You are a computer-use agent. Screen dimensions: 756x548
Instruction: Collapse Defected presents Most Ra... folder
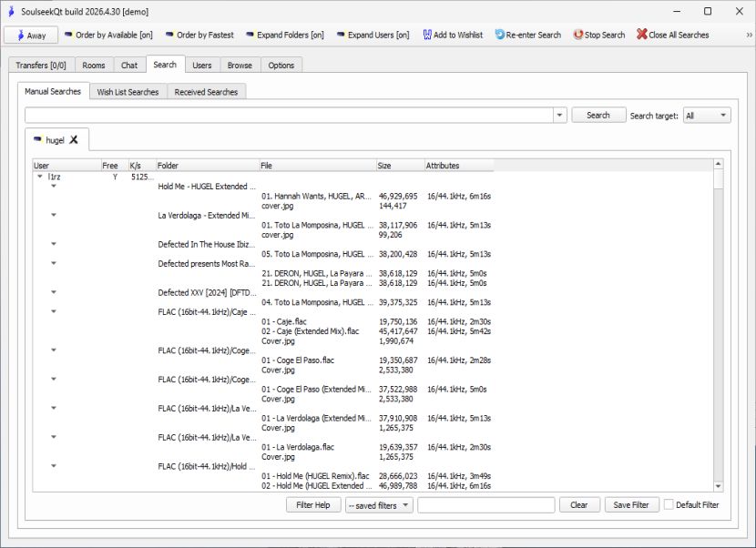54,263
